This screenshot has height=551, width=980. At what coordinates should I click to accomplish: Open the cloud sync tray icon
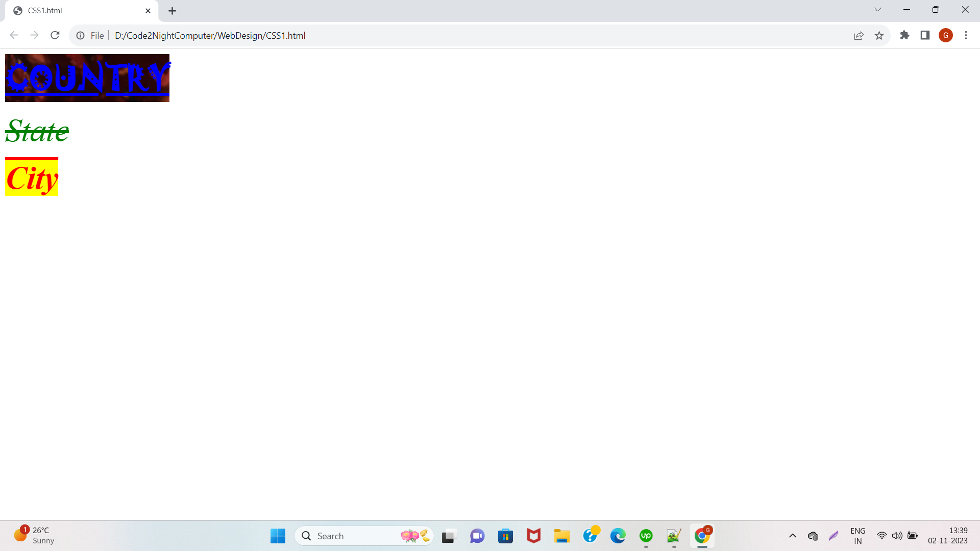point(813,536)
